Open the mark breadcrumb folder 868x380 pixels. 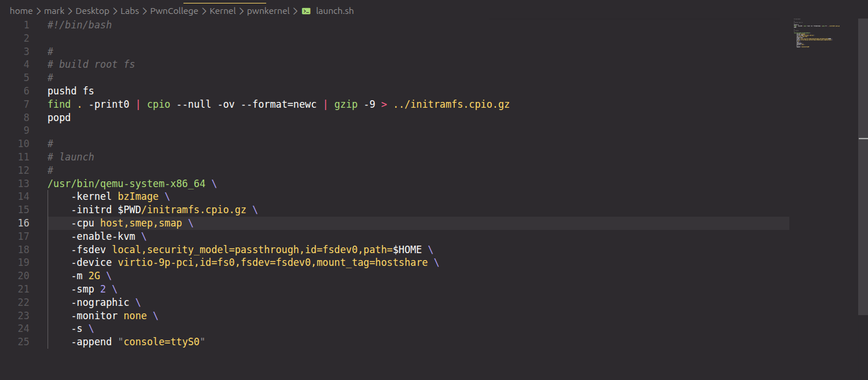pos(54,11)
